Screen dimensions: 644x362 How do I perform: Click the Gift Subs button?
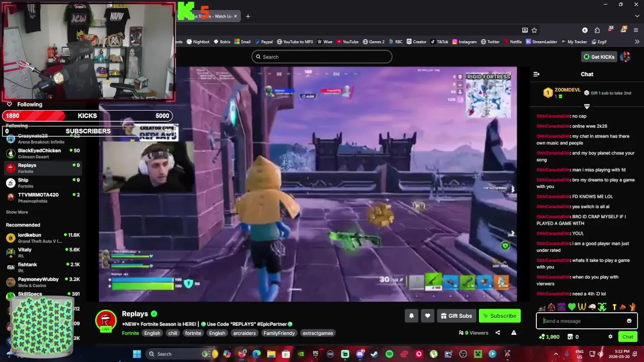point(456,316)
